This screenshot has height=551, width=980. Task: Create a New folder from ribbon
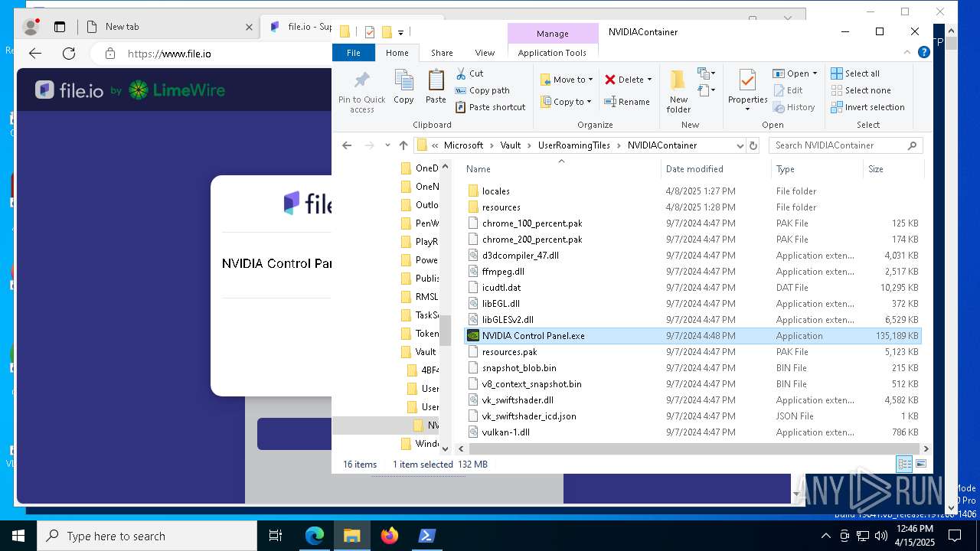(678, 91)
